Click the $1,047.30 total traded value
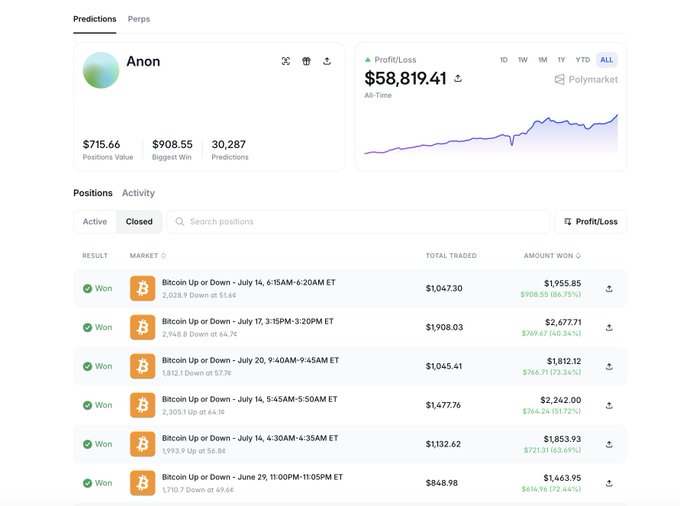Screen dimensions: 680x506 pyautogui.click(x=444, y=288)
